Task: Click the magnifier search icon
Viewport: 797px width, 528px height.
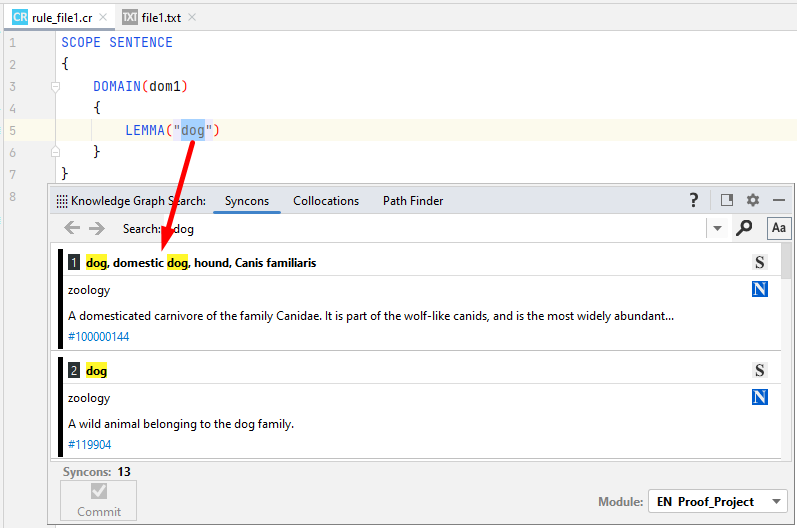Action: pos(744,228)
